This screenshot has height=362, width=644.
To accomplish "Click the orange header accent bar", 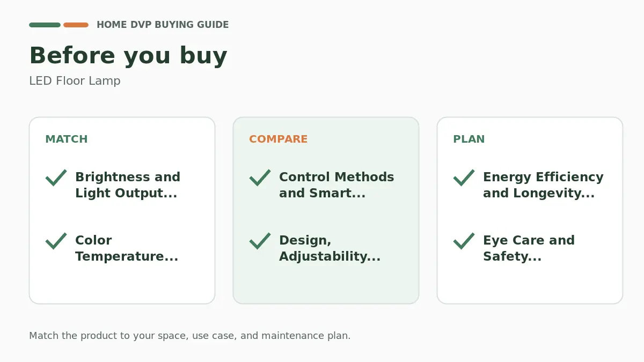I will (x=76, y=25).
